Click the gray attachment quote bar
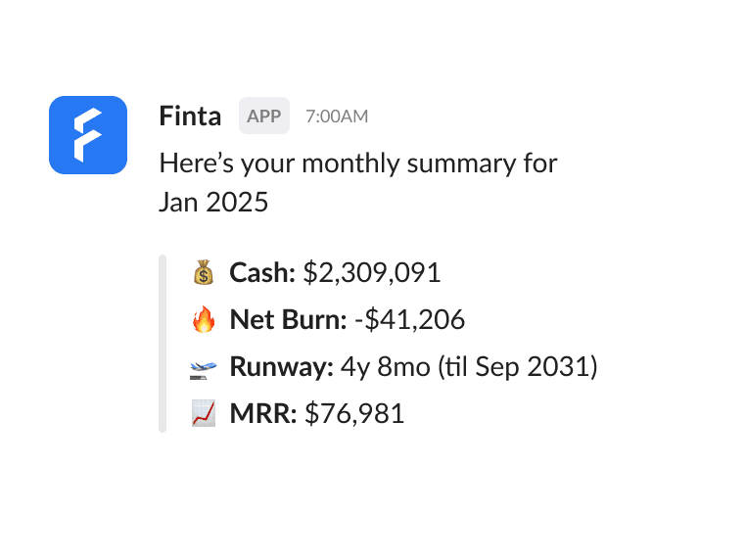 pos(163,344)
